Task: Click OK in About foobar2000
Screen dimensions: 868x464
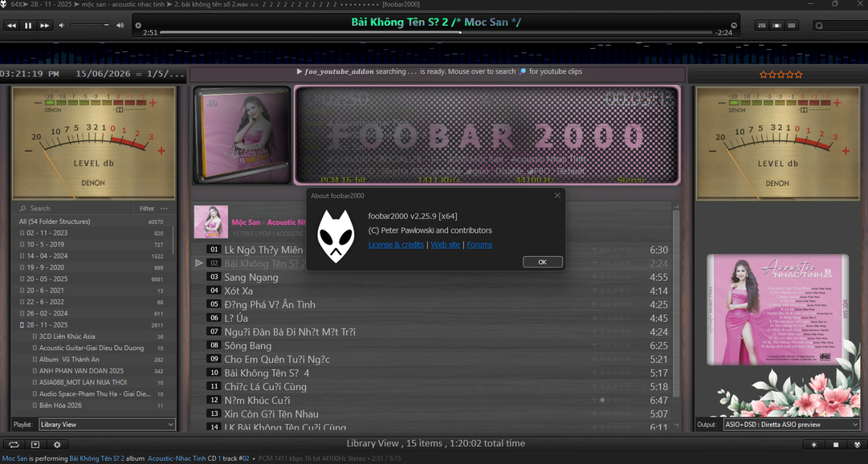Action: (x=543, y=262)
